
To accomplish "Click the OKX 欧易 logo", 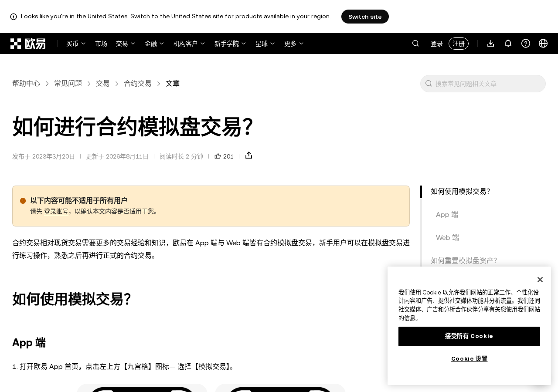I will coord(28,44).
